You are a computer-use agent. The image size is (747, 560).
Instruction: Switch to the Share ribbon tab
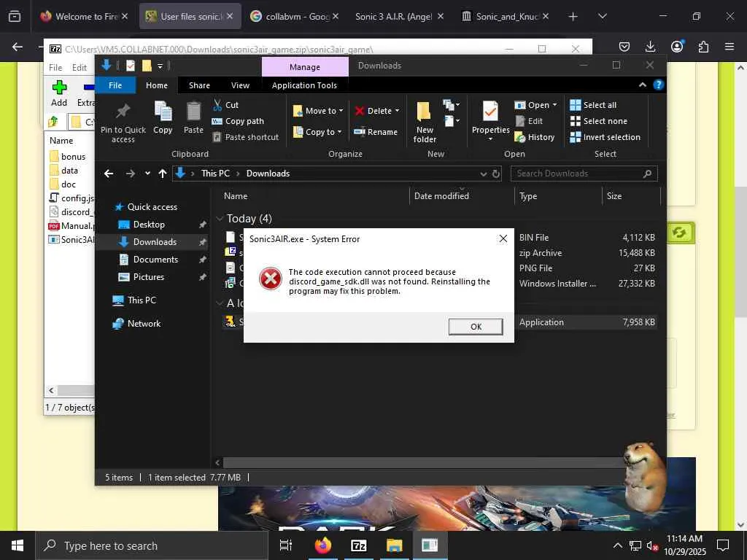click(199, 85)
